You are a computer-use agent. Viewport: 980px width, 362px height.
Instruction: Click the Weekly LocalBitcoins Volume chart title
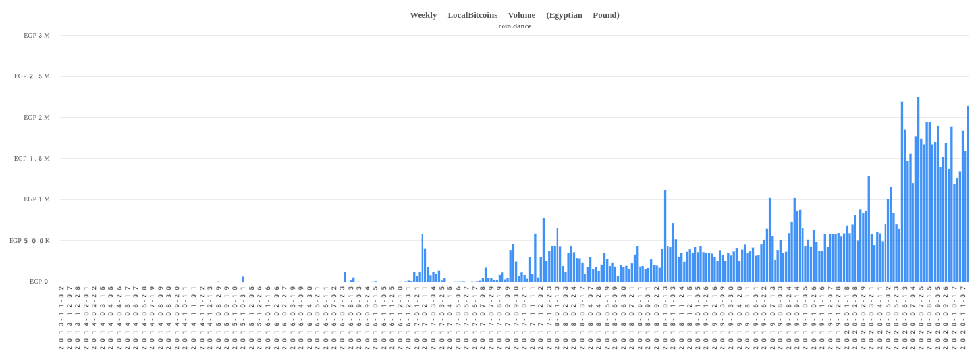pyautogui.click(x=514, y=15)
